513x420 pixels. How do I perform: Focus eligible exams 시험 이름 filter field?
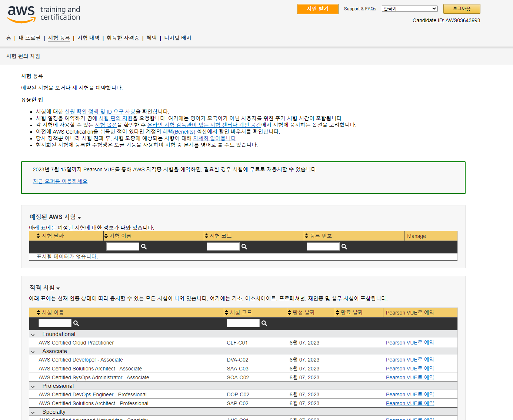click(55, 323)
